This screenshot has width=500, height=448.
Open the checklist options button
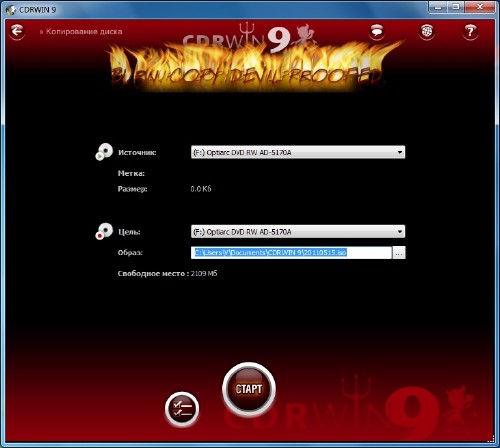click(x=182, y=409)
